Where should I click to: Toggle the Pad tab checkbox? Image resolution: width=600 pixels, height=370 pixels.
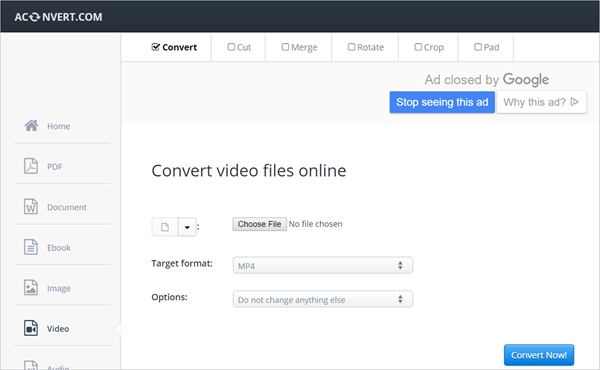[478, 47]
